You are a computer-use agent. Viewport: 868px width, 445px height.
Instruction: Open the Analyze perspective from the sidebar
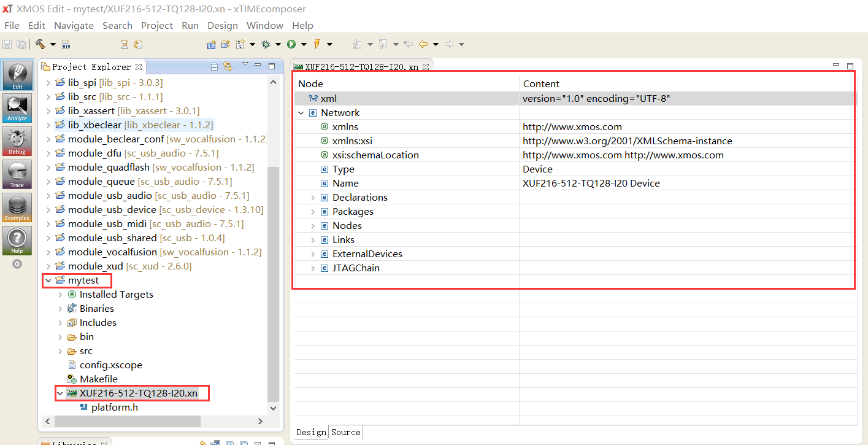point(17,108)
